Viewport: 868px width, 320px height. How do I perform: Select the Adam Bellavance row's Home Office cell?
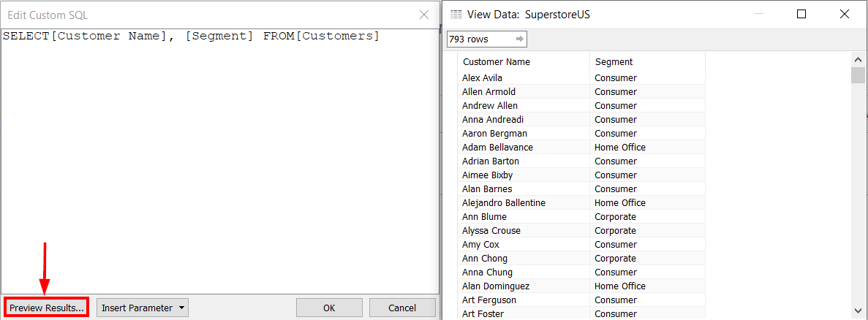[620, 148]
